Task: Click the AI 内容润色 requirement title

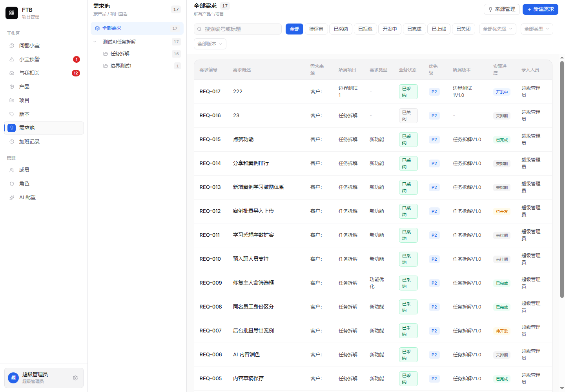Action: tap(246, 355)
